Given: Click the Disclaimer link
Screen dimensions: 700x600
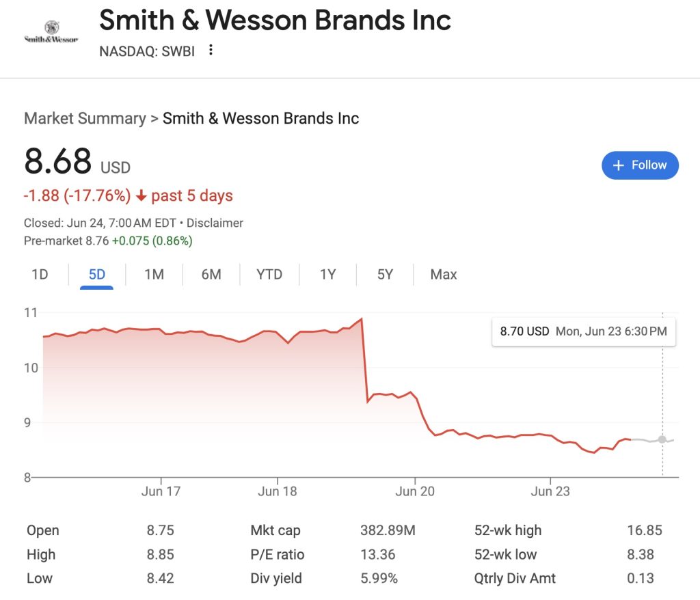Looking at the screenshot, I should coord(216,223).
